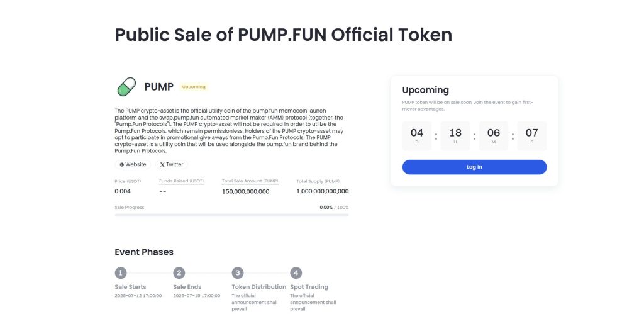Image resolution: width=644 pixels, height=331 pixels.
Task: Click the countdown days box
Action: coord(417,136)
